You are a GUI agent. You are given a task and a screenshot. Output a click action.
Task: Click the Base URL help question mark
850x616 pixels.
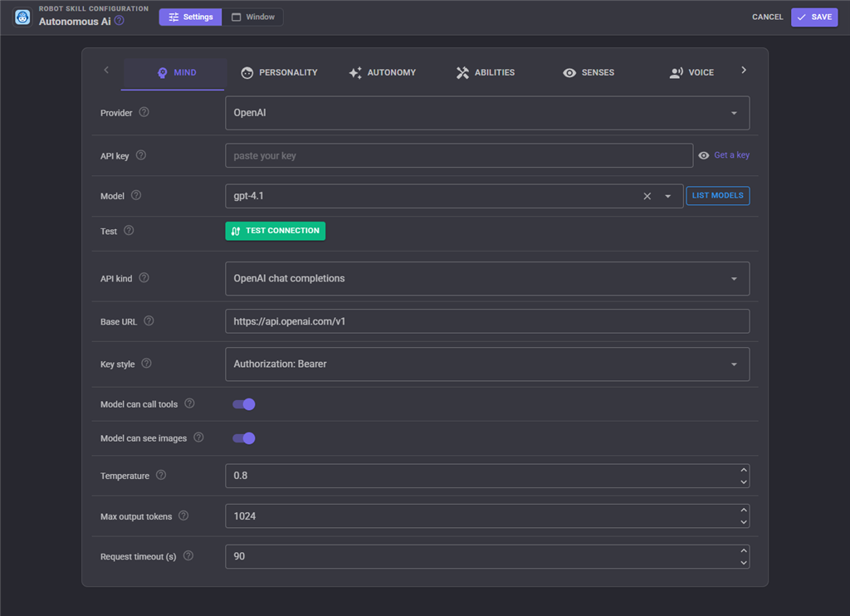coord(149,321)
